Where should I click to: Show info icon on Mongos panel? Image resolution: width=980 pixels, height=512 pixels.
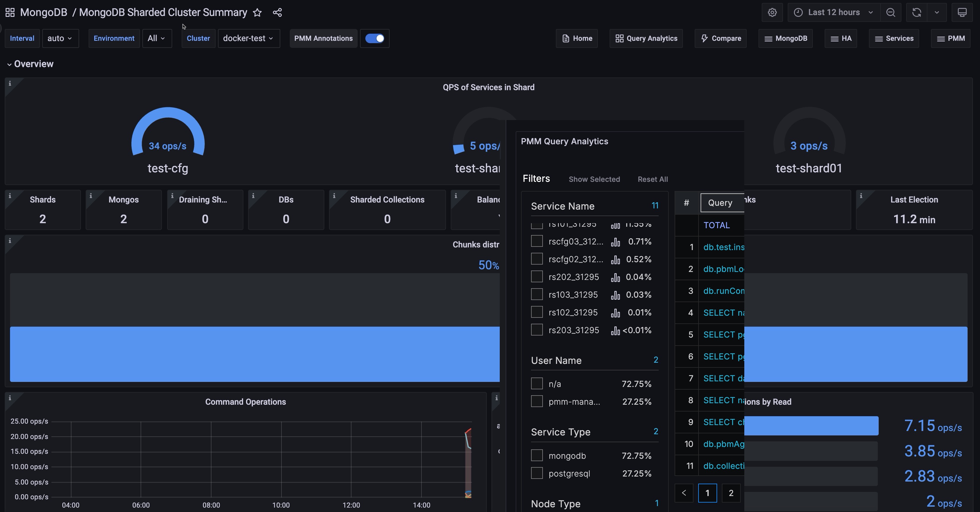[91, 196]
